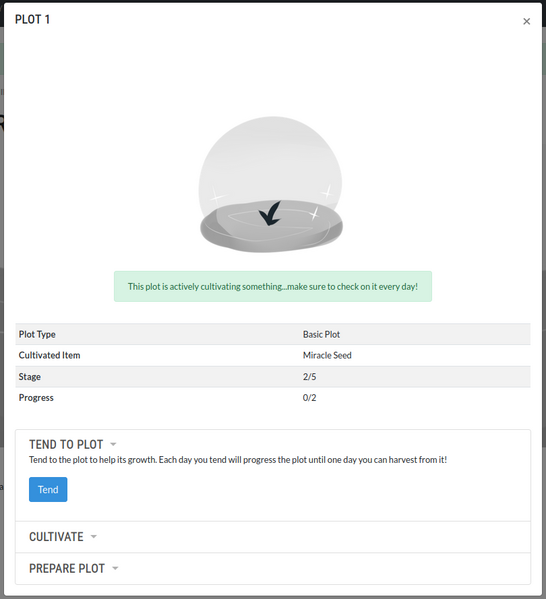The height and width of the screenshot is (599, 546).
Task: Click the Tend button
Action: (x=48, y=489)
